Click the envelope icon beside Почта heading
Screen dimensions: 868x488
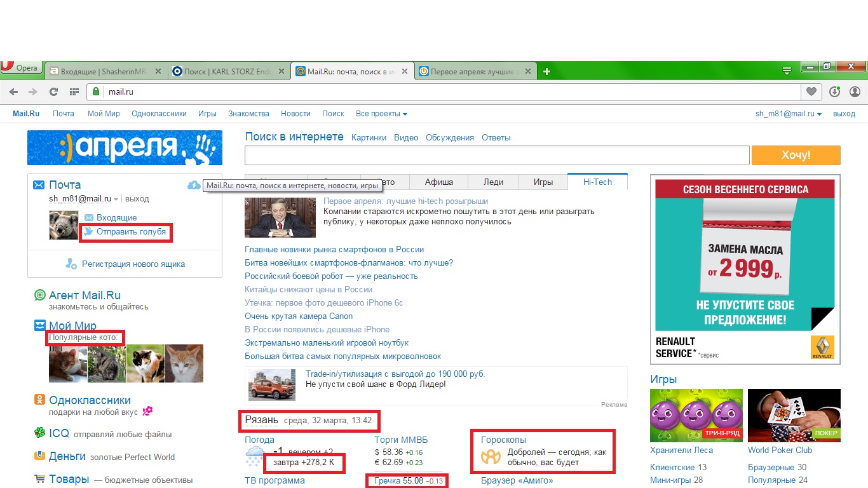(39, 185)
